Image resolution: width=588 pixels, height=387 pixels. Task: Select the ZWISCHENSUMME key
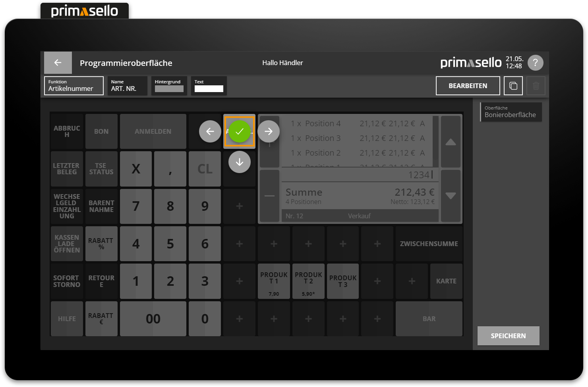click(x=429, y=244)
